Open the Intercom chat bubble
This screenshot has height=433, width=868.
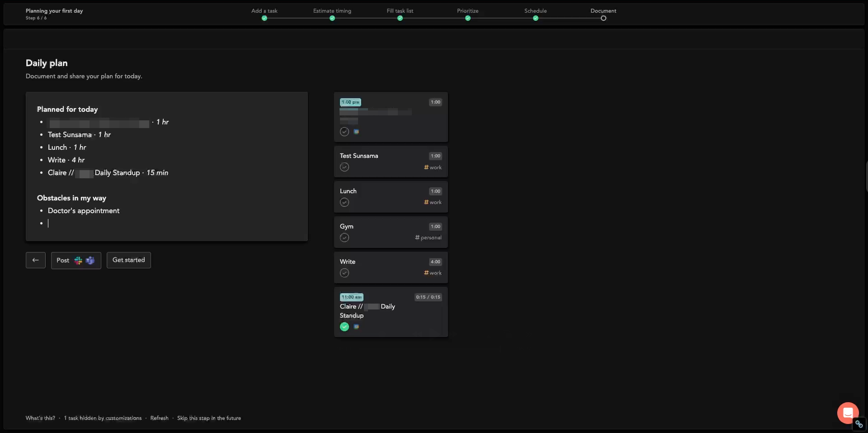pos(848,413)
